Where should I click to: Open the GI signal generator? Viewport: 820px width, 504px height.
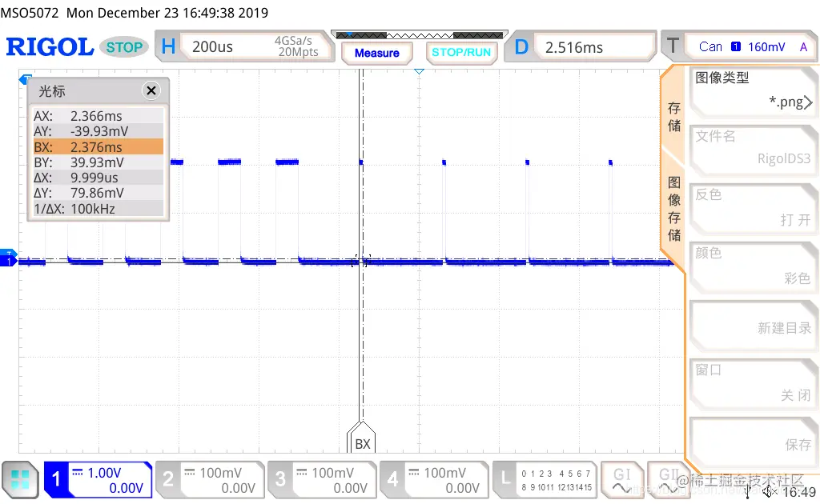click(x=621, y=479)
